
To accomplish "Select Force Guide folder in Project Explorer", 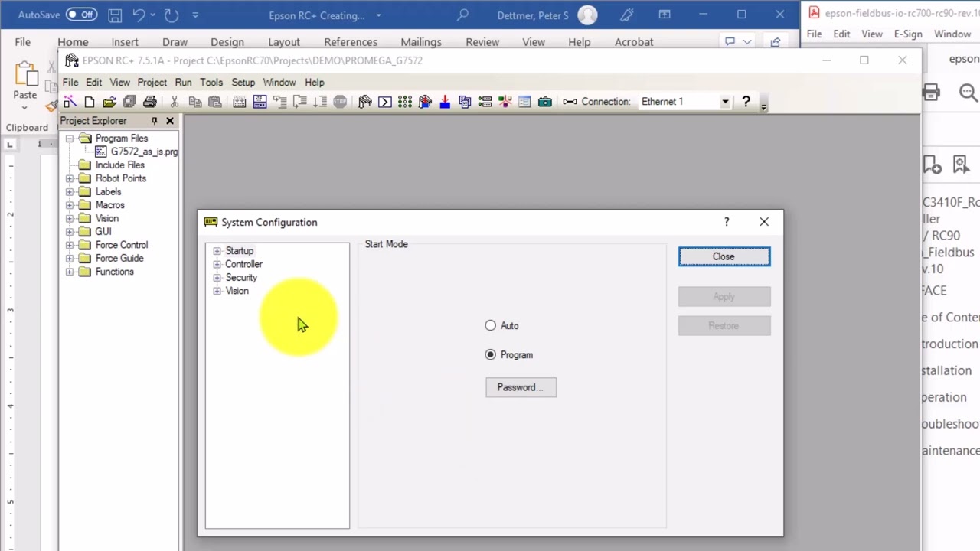I will pyautogui.click(x=119, y=259).
